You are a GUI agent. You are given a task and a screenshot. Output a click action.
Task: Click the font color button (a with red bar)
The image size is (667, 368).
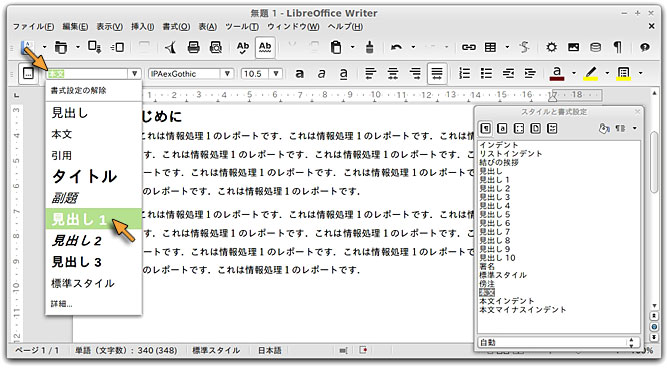click(557, 74)
